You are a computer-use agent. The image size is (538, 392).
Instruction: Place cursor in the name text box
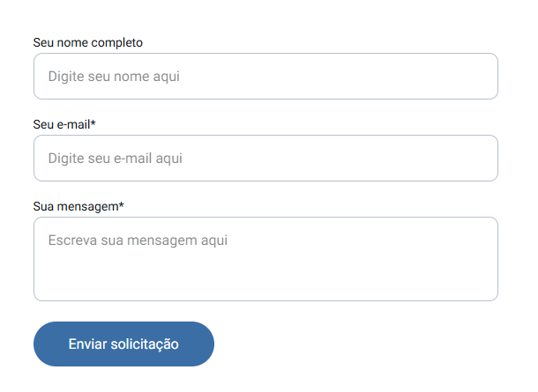(x=265, y=77)
